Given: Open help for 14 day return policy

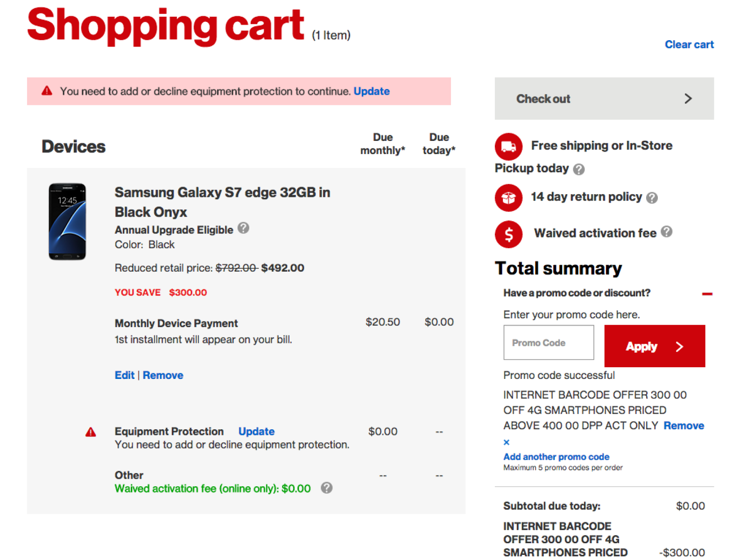Looking at the screenshot, I should [652, 198].
